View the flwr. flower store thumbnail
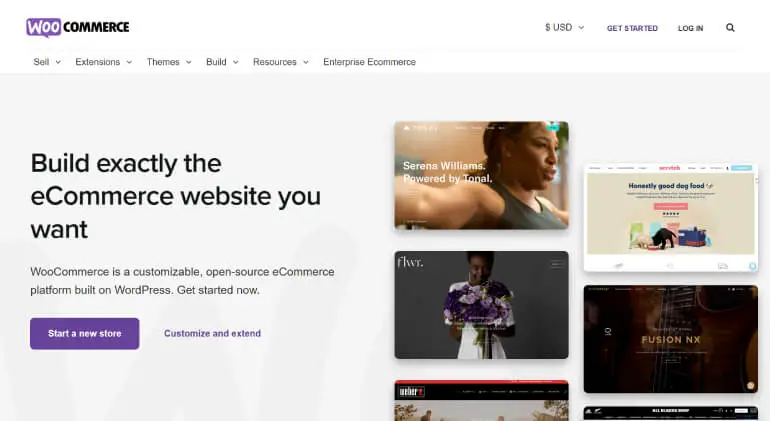 pyautogui.click(x=481, y=304)
